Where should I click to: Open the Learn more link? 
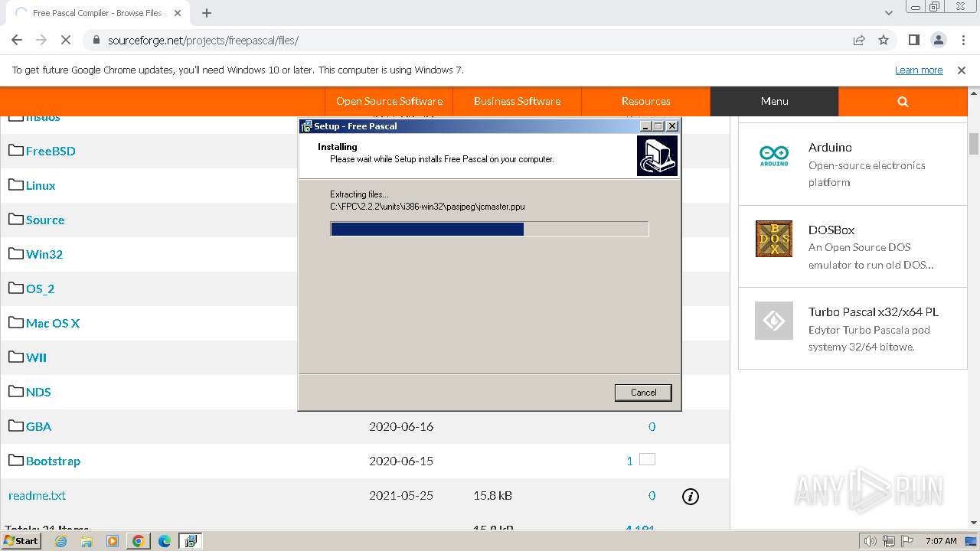919,70
